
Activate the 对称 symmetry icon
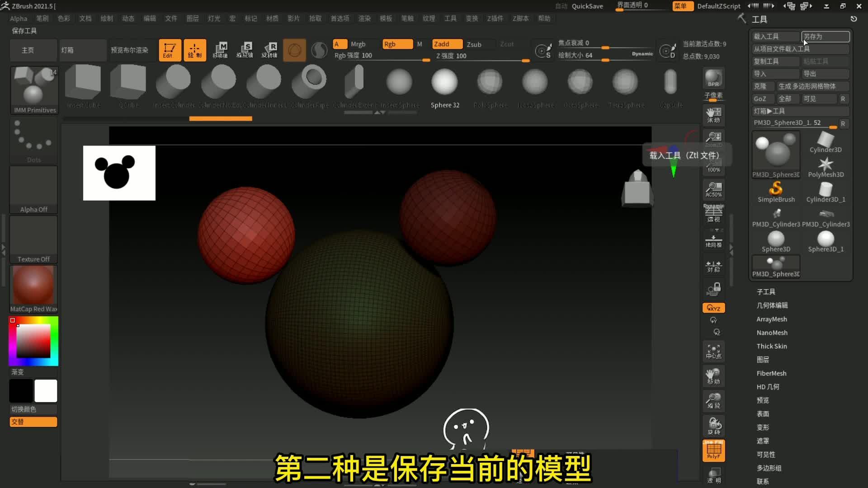713,267
